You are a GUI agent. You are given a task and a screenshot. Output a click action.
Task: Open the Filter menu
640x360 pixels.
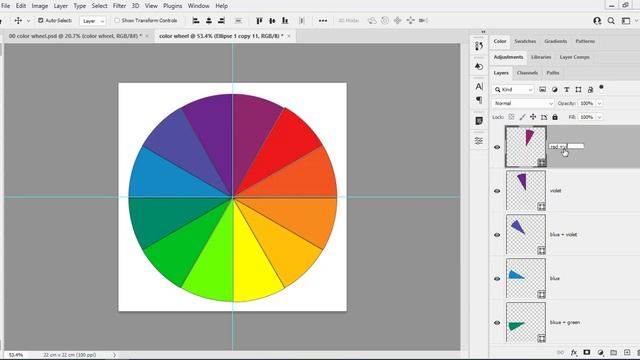(x=119, y=6)
